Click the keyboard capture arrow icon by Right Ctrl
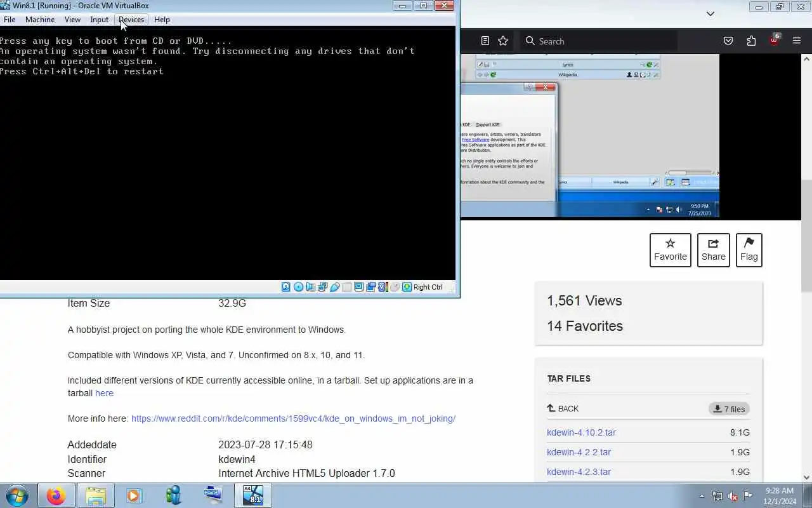 click(407, 287)
